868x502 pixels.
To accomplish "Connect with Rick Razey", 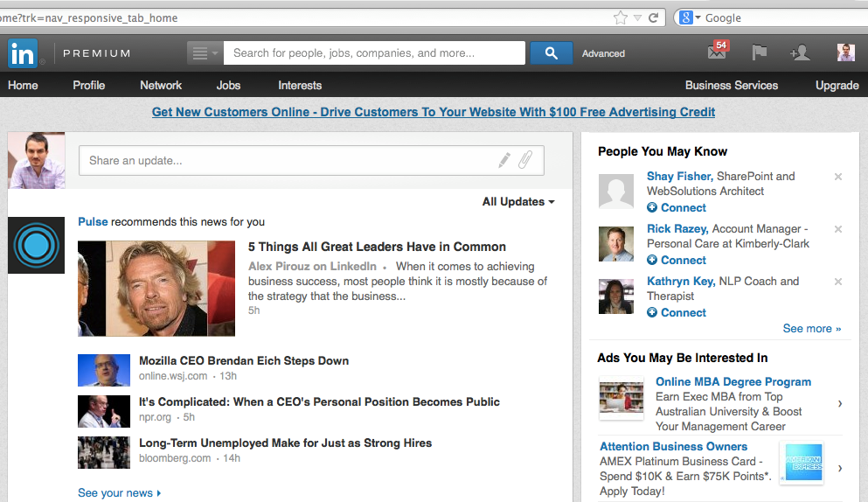I will [x=677, y=261].
